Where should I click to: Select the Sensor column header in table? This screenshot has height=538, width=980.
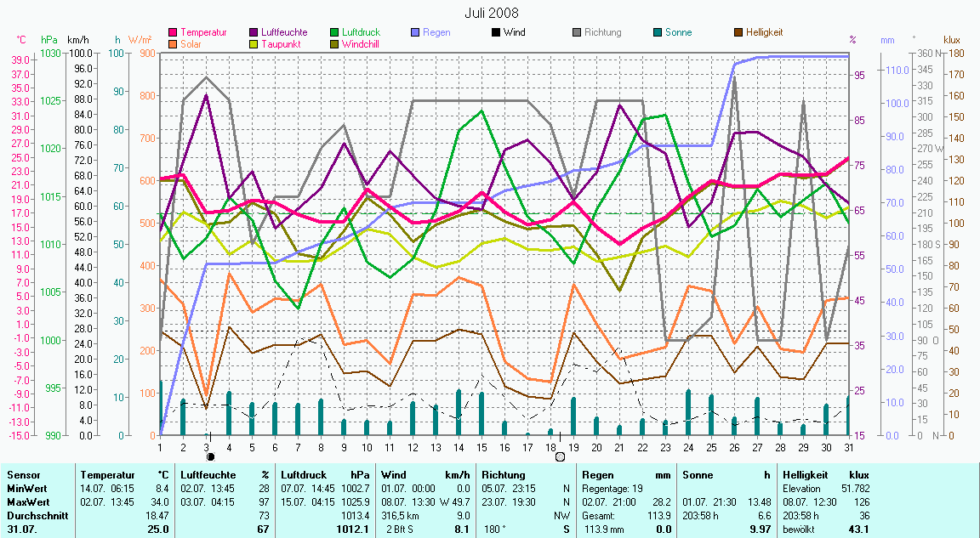(x=21, y=475)
